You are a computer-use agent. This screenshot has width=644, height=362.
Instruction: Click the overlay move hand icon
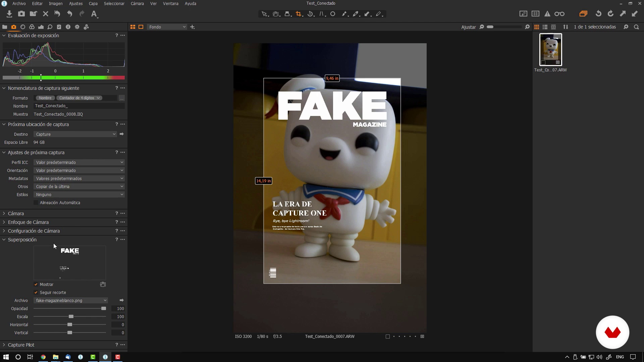tap(103, 284)
